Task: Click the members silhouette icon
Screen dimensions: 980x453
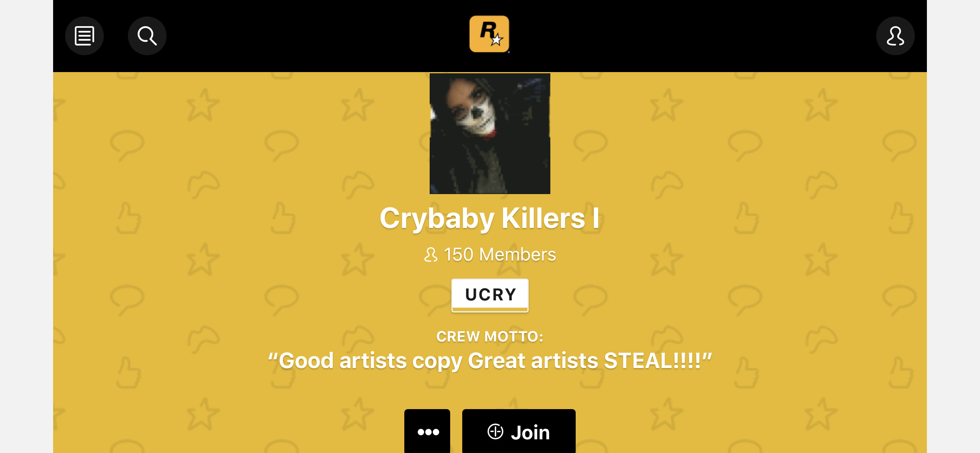Action: tap(430, 254)
